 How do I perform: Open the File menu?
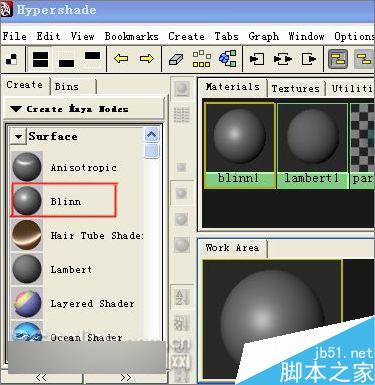point(15,36)
